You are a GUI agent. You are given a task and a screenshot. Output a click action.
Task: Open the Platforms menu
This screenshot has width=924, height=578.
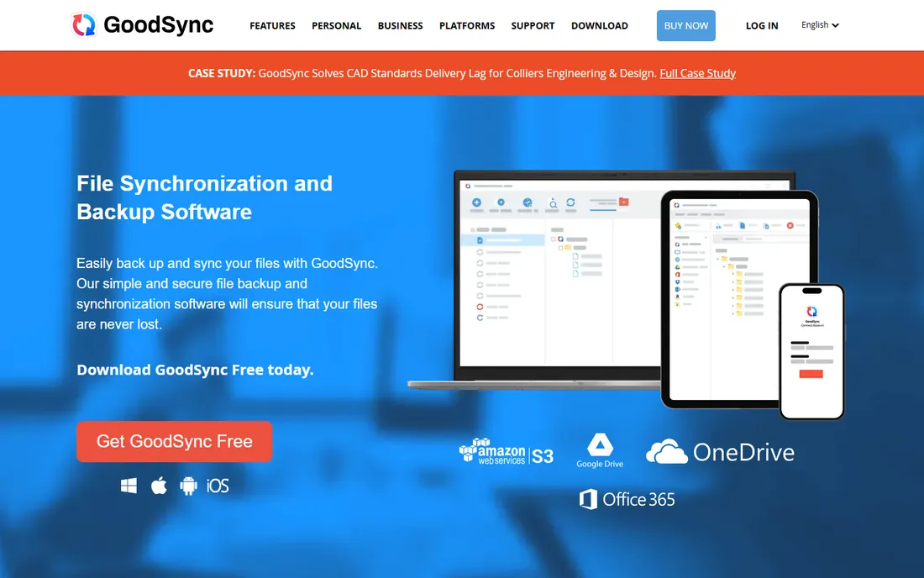pyautogui.click(x=467, y=26)
